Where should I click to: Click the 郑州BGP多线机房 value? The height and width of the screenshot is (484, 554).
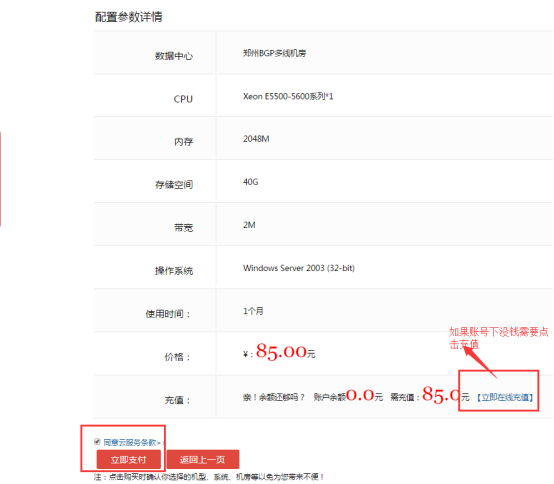[x=275, y=53]
